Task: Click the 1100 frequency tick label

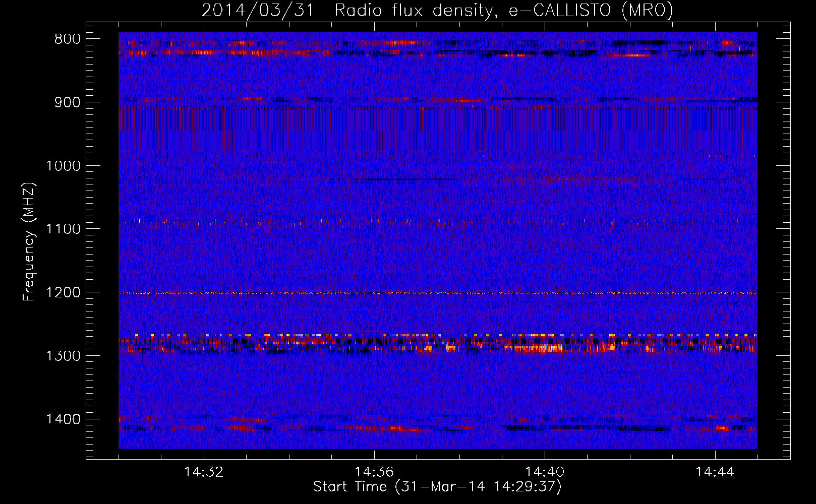Action: [x=63, y=229]
